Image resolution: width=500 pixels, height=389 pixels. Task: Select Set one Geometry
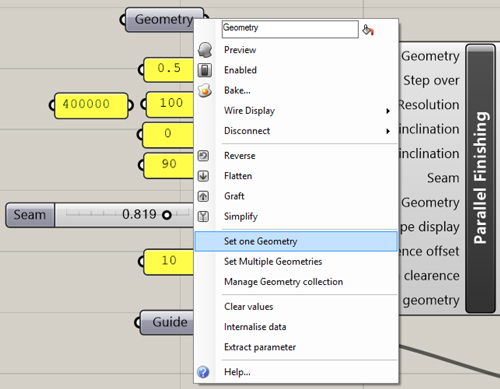pos(296,241)
